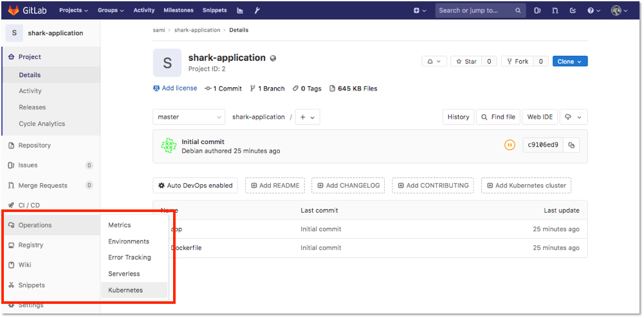Image resolution: width=644 pixels, height=318 pixels.
Task: Select Details under Project
Action: [x=51, y=75]
